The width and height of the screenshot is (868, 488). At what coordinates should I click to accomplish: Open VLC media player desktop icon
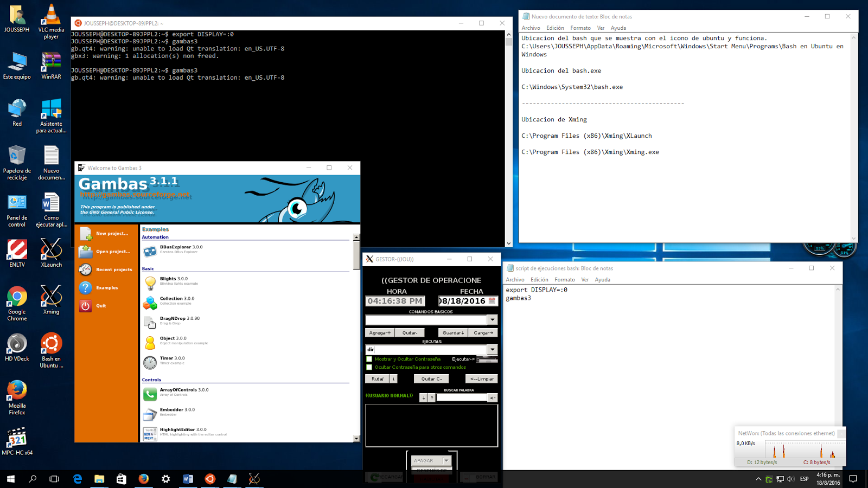click(51, 22)
